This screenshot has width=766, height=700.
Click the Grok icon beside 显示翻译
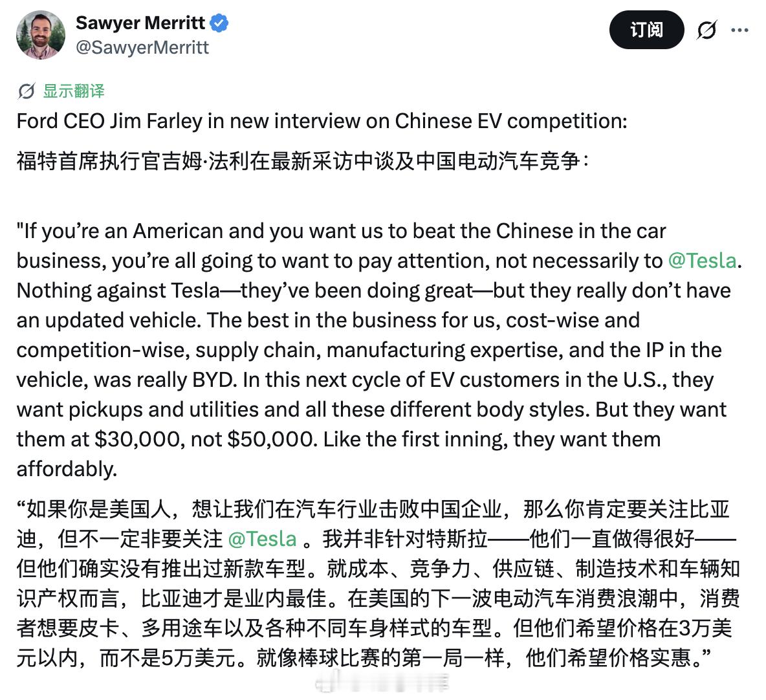click(27, 91)
